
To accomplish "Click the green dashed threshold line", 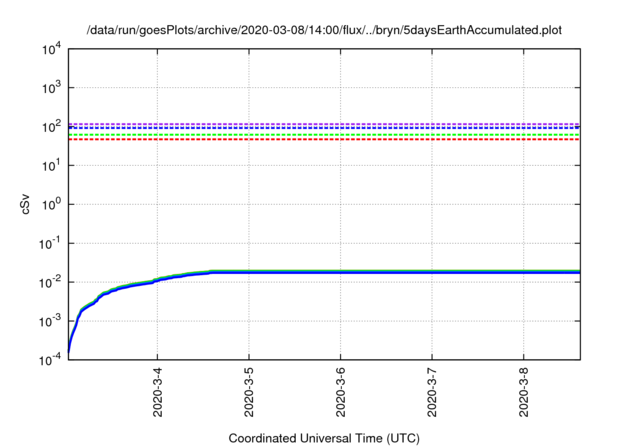I will pyautogui.click(x=324, y=135).
